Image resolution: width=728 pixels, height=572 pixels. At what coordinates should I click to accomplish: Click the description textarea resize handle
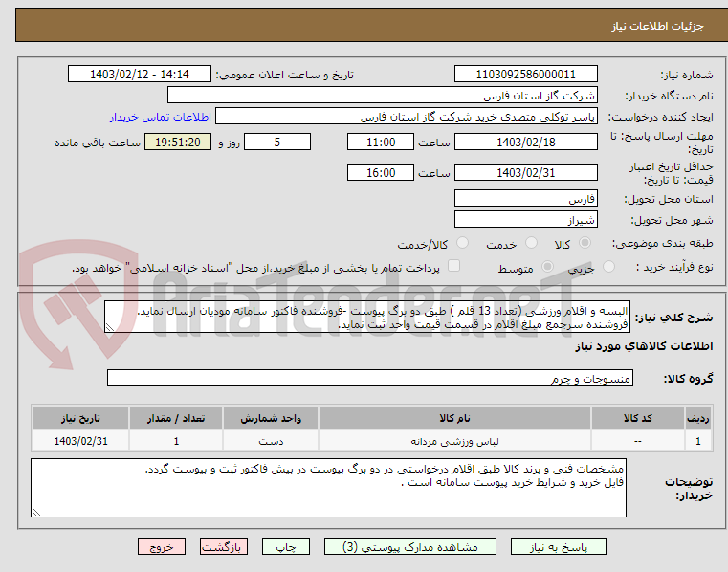click(x=110, y=328)
